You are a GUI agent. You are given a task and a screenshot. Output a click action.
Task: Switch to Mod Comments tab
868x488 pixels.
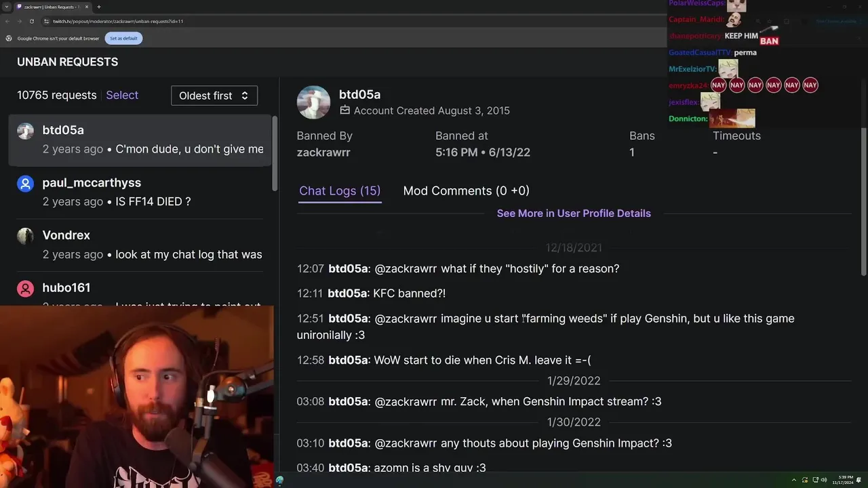[x=466, y=191]
